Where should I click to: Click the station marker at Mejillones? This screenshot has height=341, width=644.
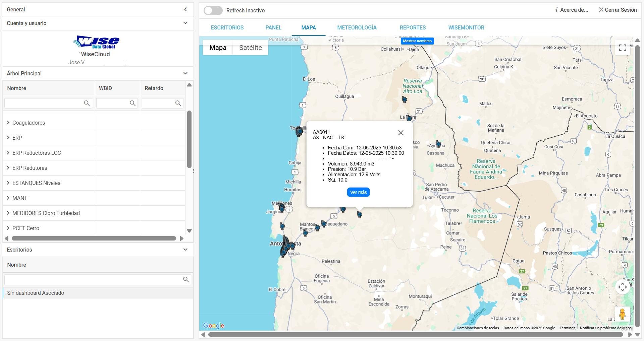tap(282, 208)
